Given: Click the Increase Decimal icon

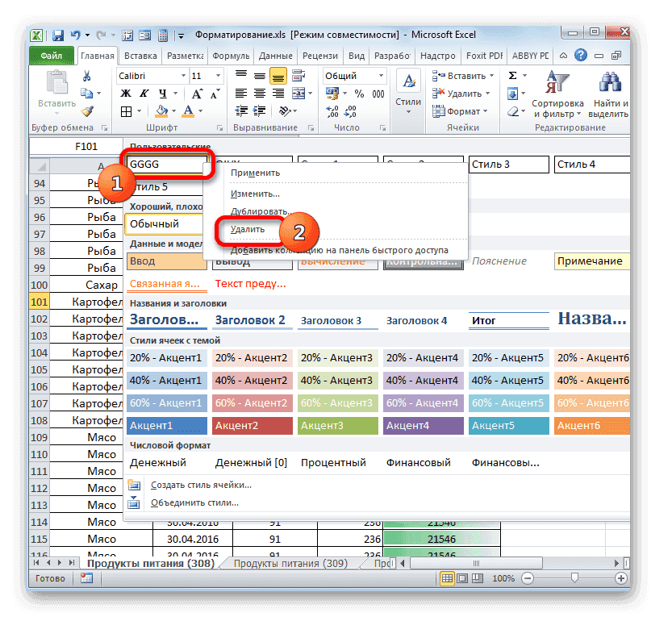Looking at the screenshot, I should [x=331, y=110].
